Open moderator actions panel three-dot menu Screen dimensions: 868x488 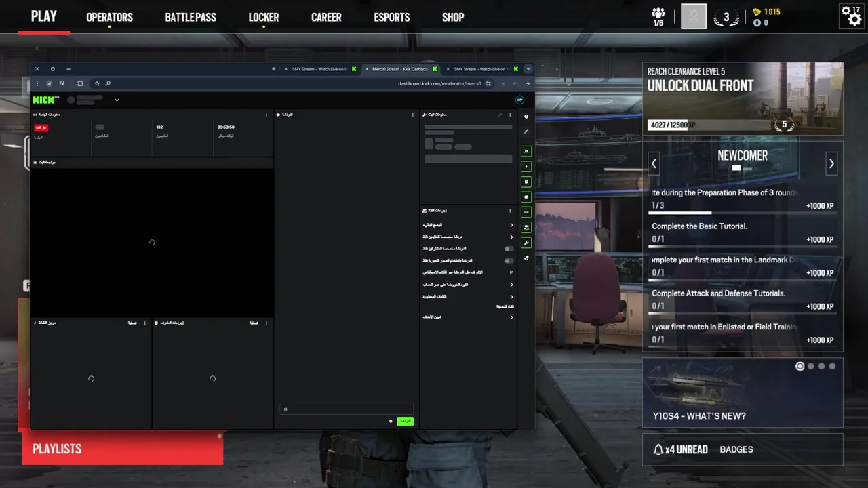[267, 323]
